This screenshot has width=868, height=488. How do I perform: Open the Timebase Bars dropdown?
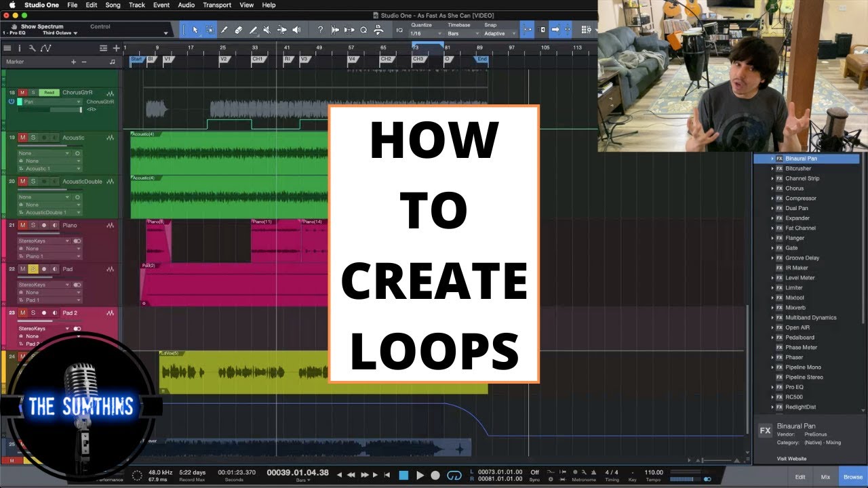click(x=462, y=33)
